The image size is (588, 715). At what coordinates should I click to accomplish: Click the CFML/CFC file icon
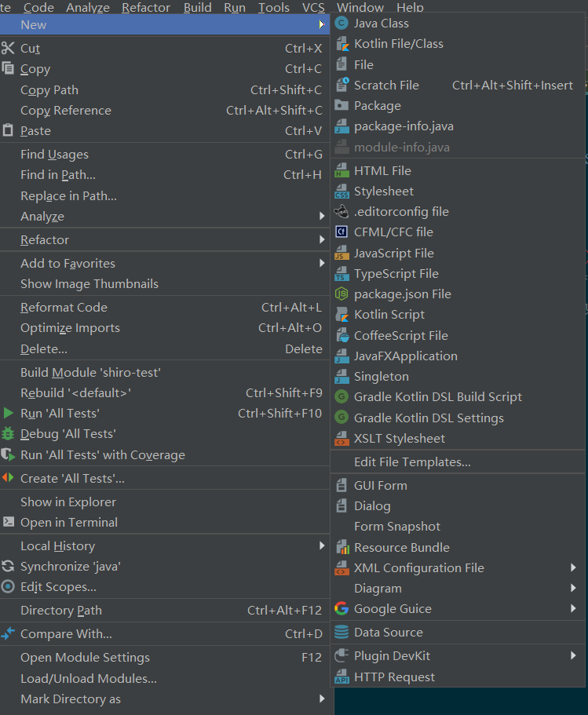pos(341,232)
